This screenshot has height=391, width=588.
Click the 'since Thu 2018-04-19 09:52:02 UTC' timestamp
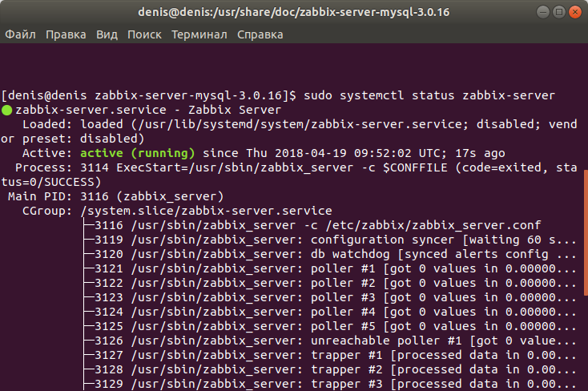[x=324, y=153]
